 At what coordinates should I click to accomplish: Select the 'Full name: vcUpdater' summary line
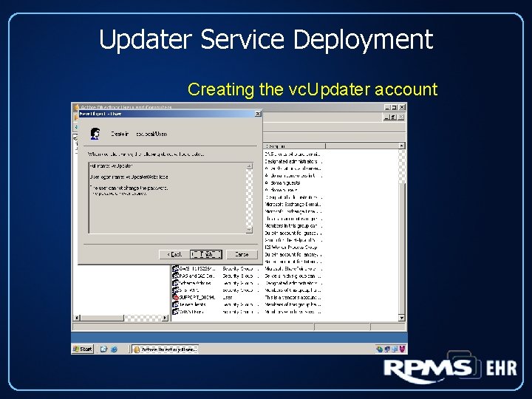click(112, 166)
